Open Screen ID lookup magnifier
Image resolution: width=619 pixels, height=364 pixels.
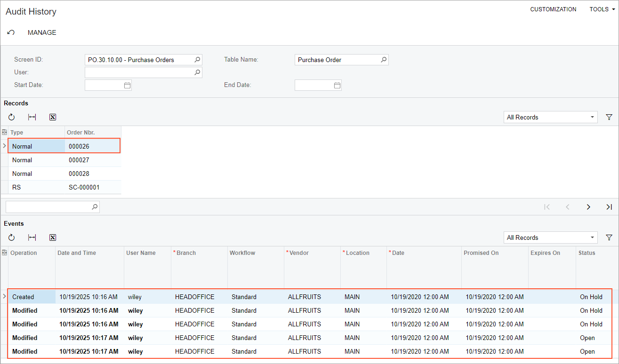pos(198,60)
